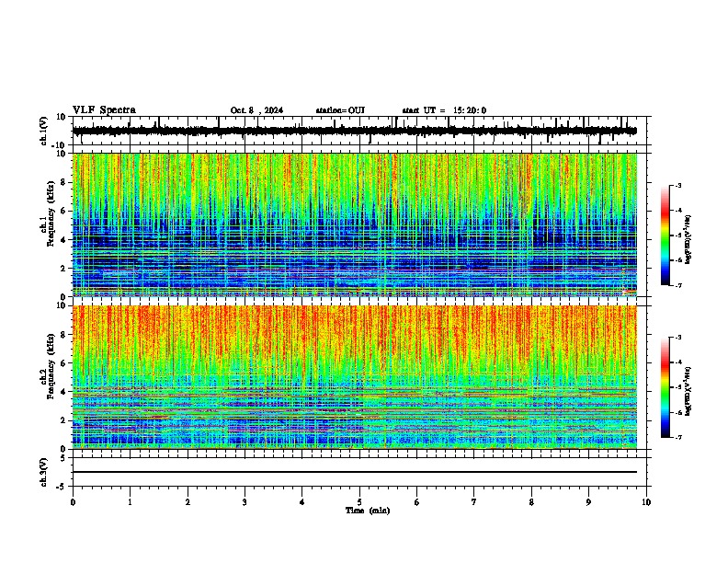Click the "5" tick on ch.3 voltage axis
Screen dimensions: 728x563
63,458
